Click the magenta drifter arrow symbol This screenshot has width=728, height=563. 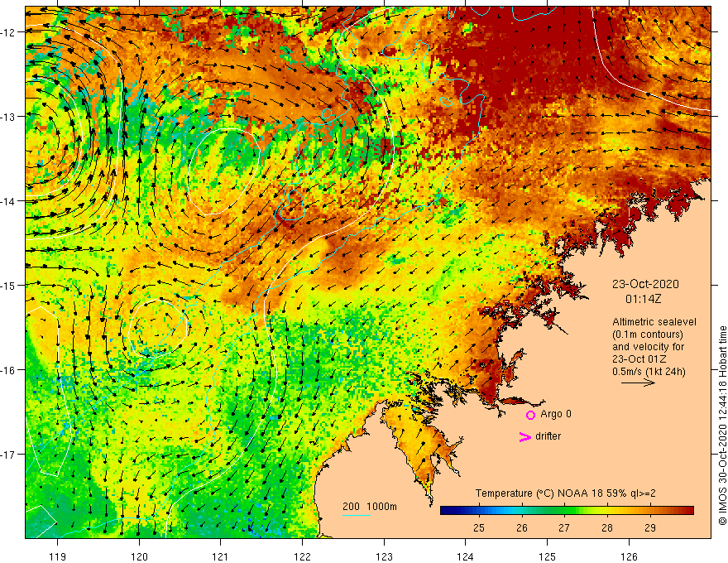pos(525,436)
